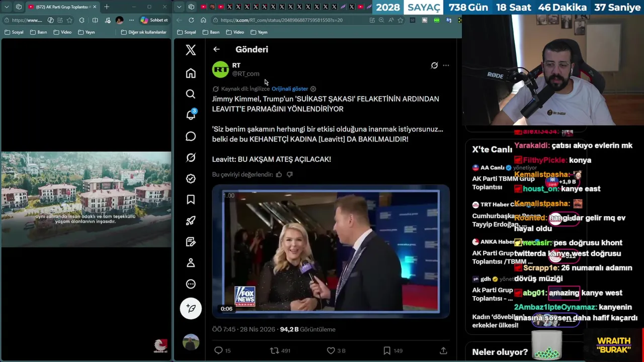The width and height of the screenshot is (644, 362).
Task: Open the Profile person icon in X sidebar
Action: point(191,263)
